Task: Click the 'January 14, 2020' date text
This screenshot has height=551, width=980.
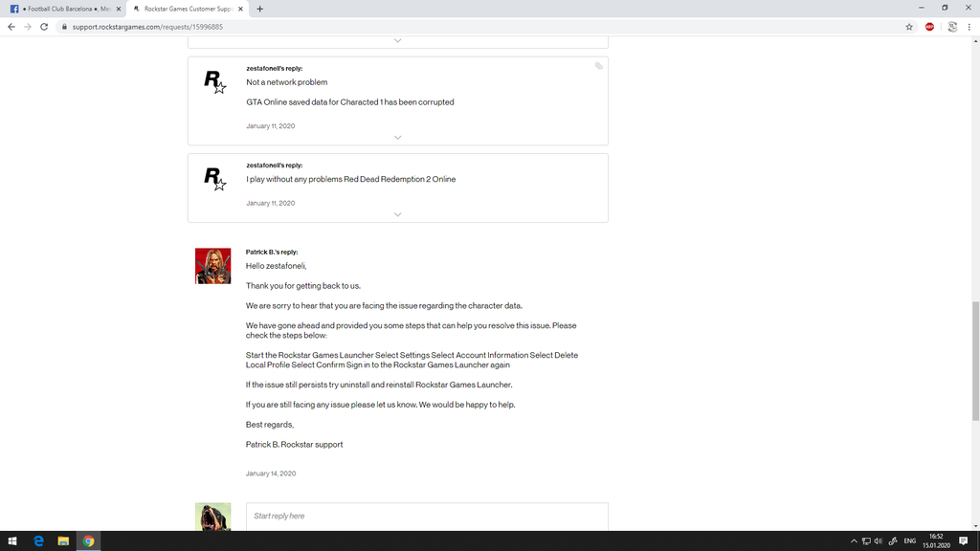Action: coord(271,474)
